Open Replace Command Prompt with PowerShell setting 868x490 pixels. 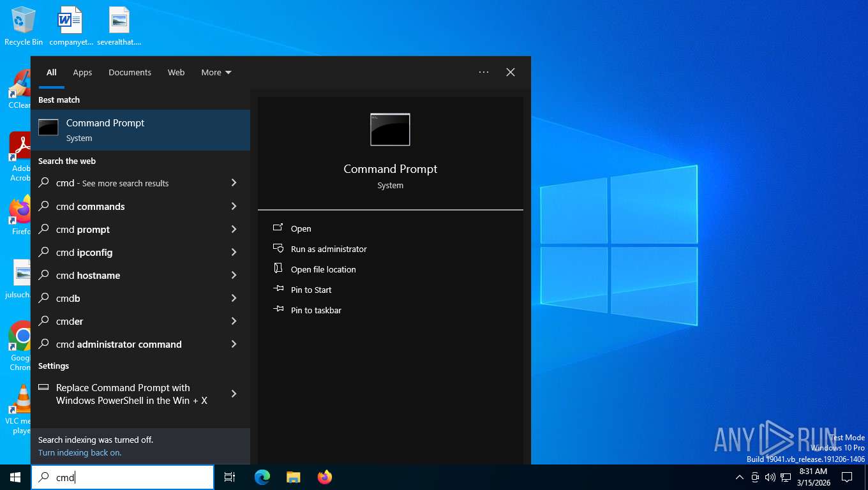(x=140, y=394)
